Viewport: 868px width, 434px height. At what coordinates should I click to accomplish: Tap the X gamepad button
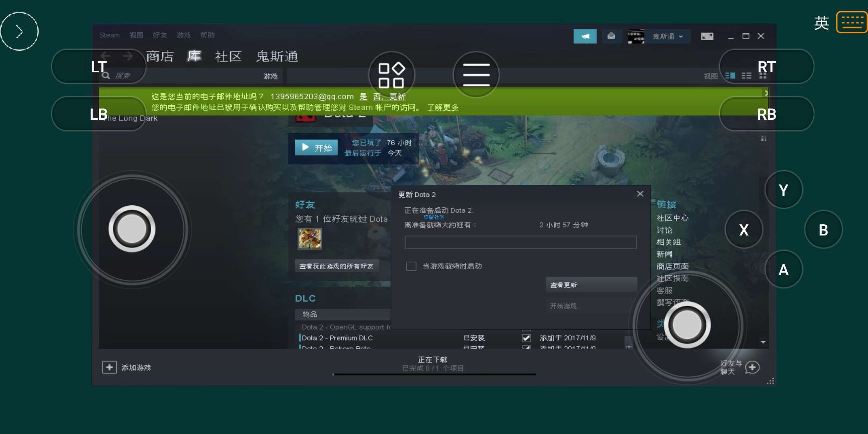coord(744,229)
